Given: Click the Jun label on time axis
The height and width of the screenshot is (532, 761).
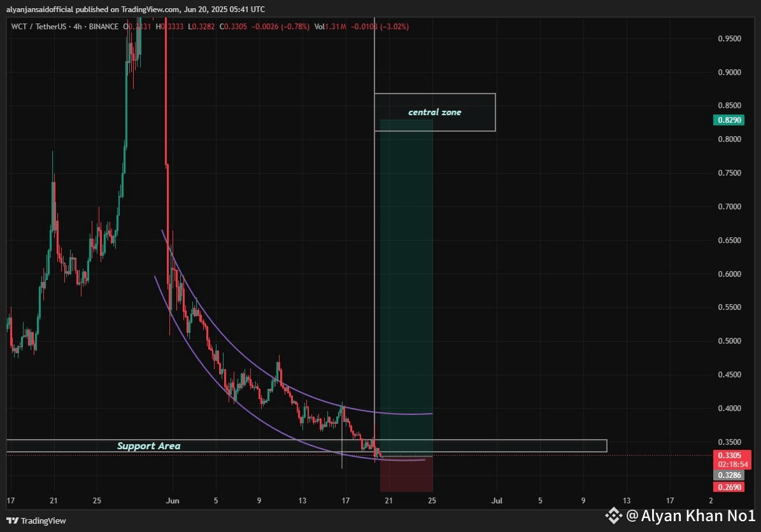Looking at the screenshot, I should [x=173, y=500].
